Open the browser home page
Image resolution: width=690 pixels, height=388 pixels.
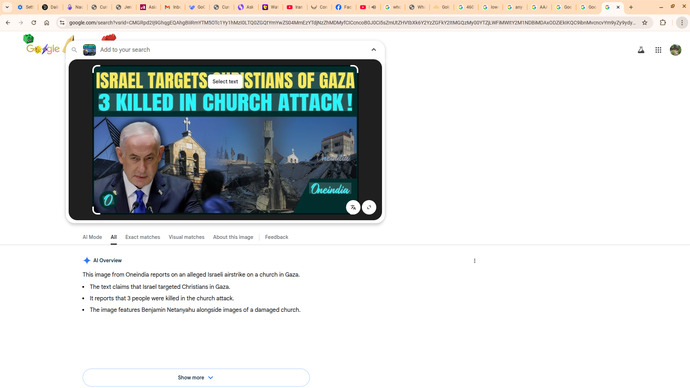click(x=46, y=22)
